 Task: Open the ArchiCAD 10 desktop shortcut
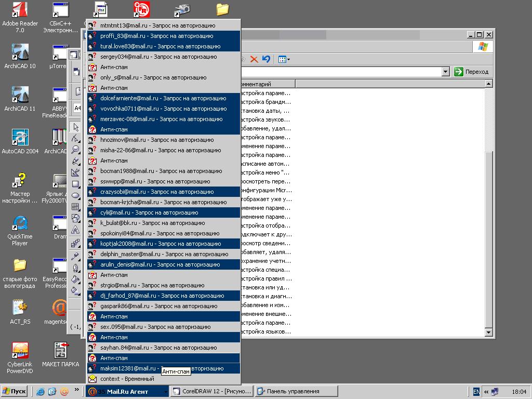point(20,57)
